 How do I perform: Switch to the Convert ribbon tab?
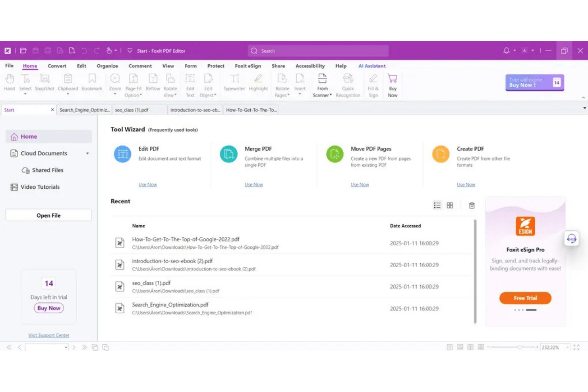[57, 66]
